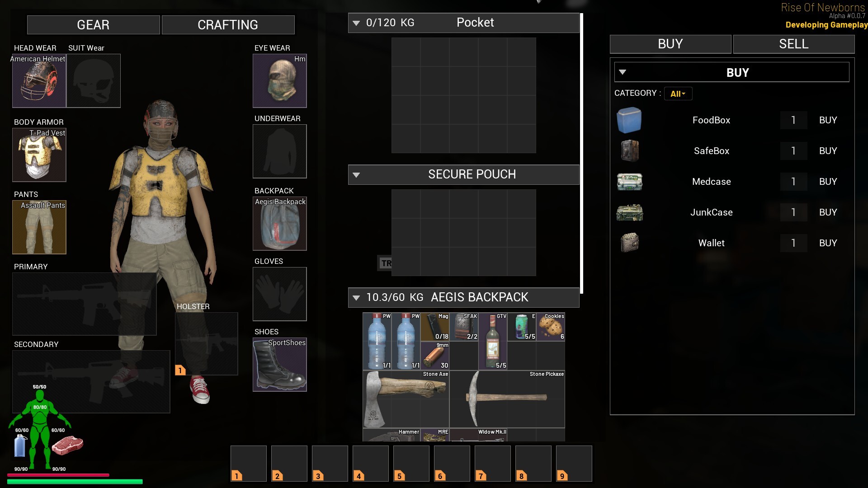Select the Aegis Backpack slot icon

tap(279, 224)
